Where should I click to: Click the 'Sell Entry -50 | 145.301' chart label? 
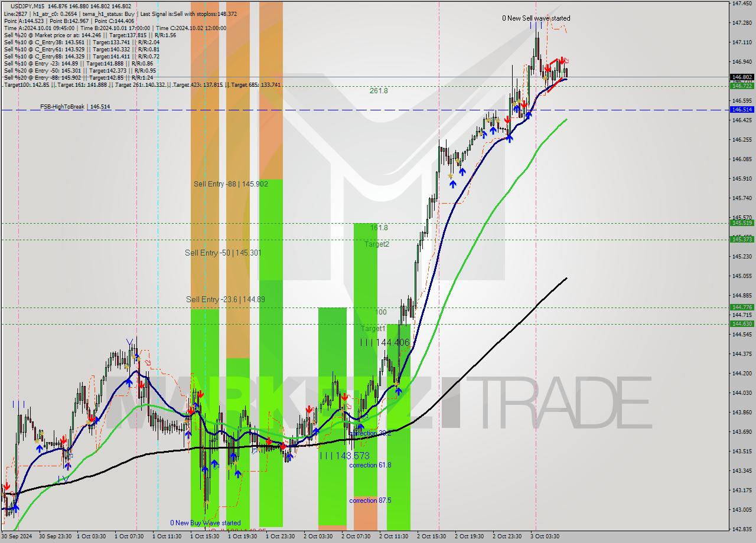(x=223, y=253)
